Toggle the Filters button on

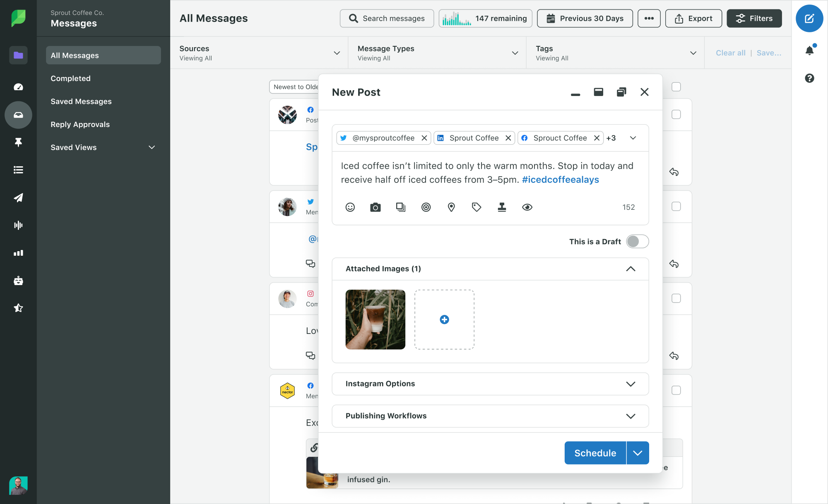pyautogui.click(x=754, y=18)
